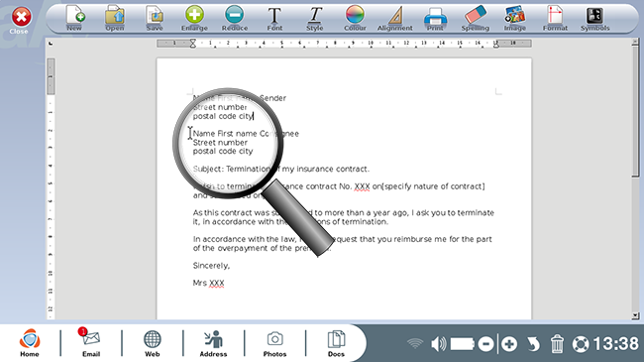Open the Font tool
The width and height of the screenshot is (644, 362).
pyautogui.click(x=274, y=19)
